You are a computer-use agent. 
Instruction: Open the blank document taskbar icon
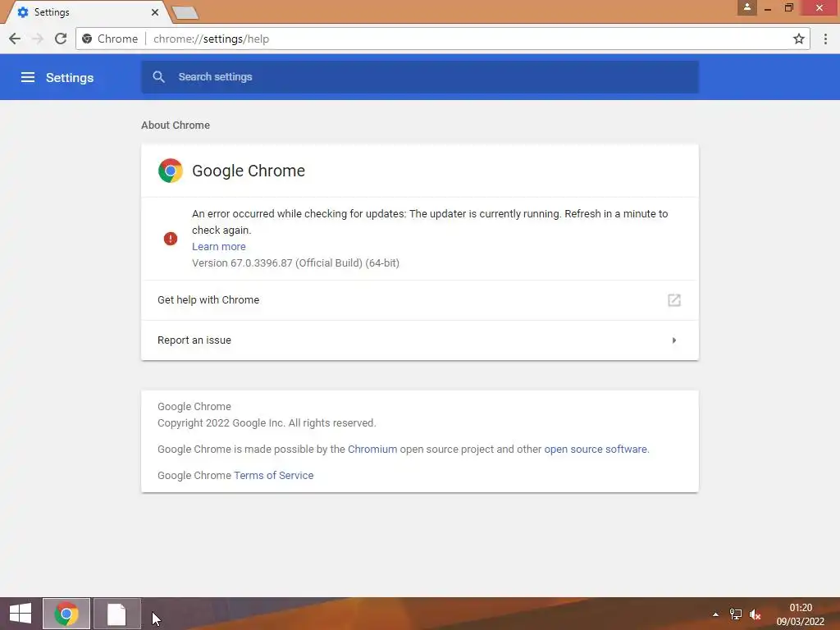[116, 614]
